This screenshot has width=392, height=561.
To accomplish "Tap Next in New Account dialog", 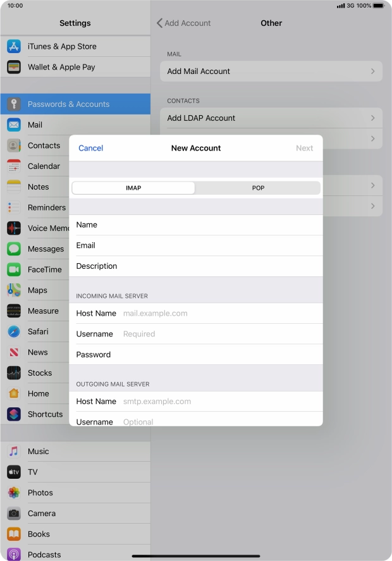I will (x=304, y=148).
